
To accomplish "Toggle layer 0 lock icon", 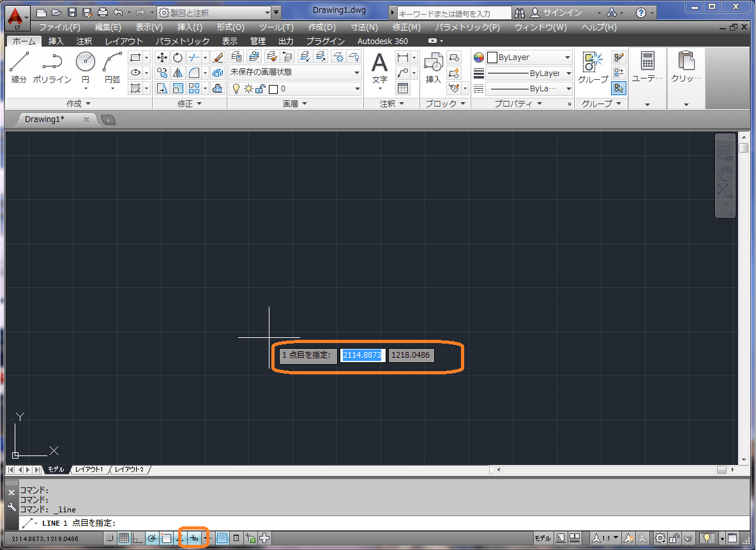I will (x=261, y=89).
